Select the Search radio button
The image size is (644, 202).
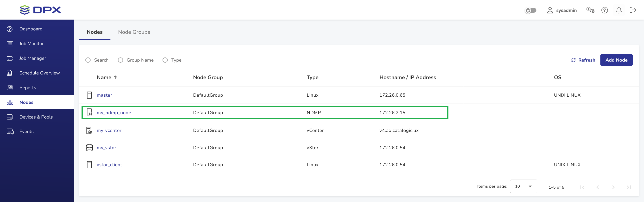tap(88, 60)
